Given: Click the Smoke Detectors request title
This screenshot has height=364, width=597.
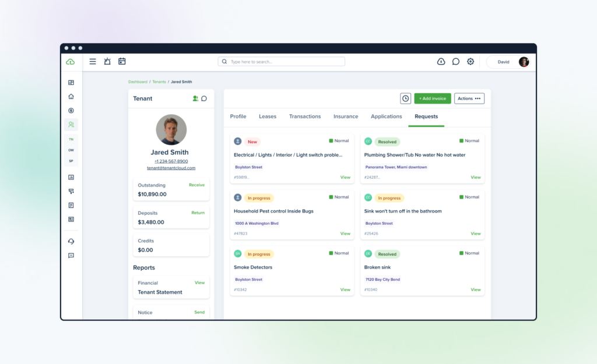Looking at the screenshot, I should click(x=253, y=267).
